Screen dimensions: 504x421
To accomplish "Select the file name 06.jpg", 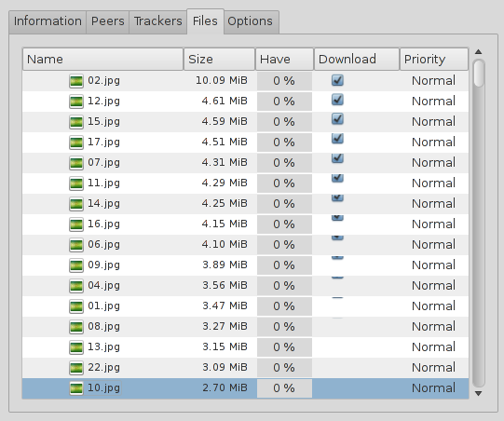I will click(103, 245).
